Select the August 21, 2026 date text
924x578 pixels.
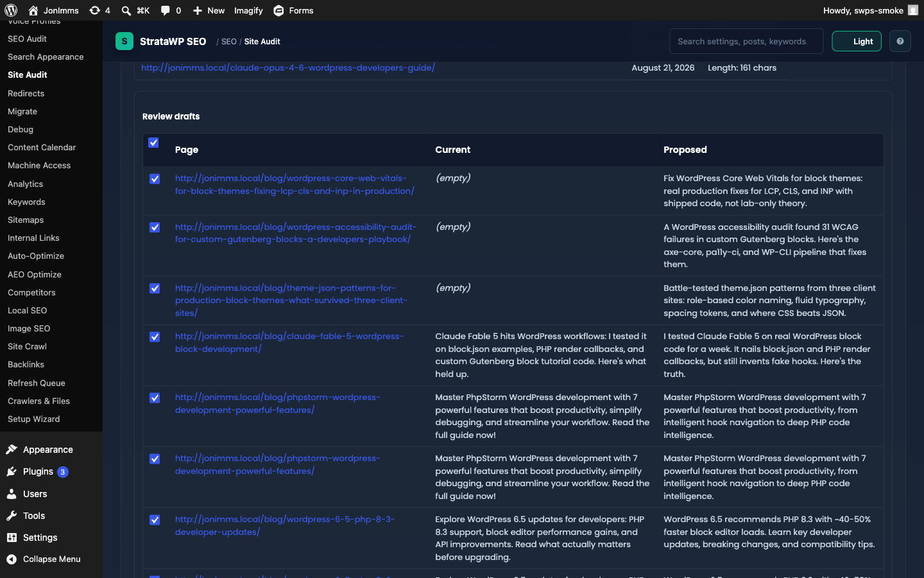663,67
